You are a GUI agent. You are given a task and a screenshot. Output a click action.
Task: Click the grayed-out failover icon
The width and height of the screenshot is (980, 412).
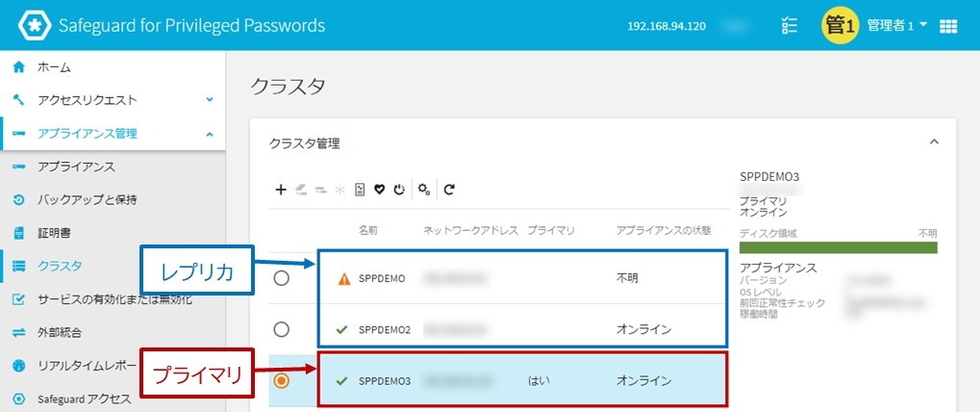coord(321,190)
